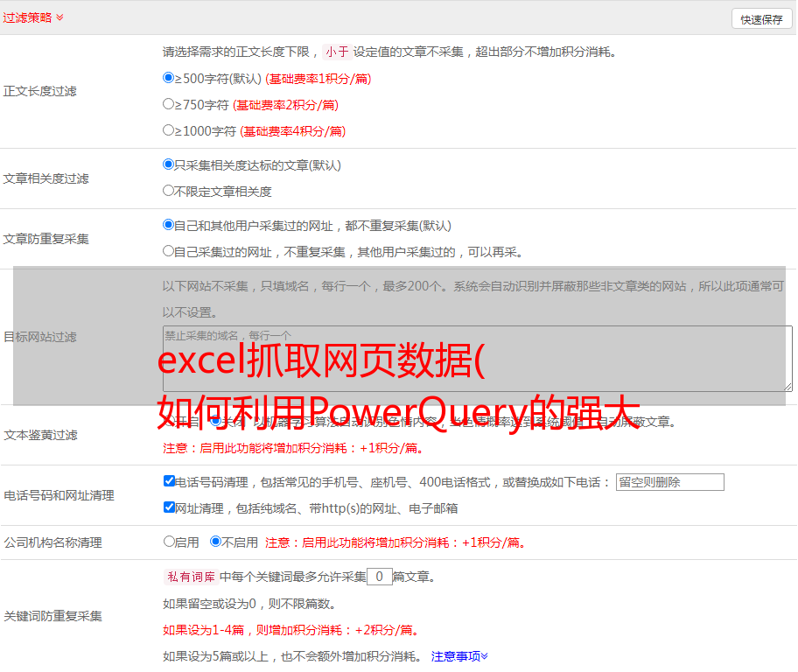Select the ≥500字符(默认) radio option
Screen dimensions: 798x672
[x=168, y=77]
